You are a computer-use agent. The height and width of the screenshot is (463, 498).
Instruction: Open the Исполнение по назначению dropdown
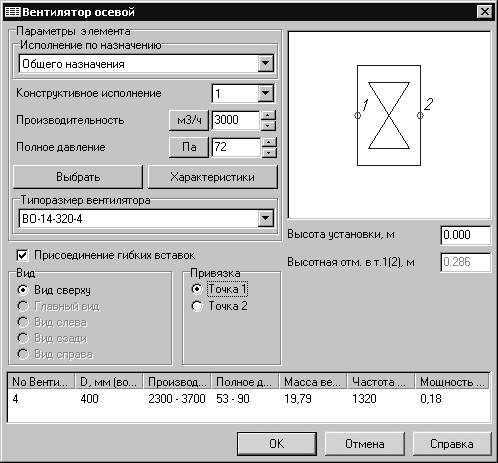[x=266, y=63]
